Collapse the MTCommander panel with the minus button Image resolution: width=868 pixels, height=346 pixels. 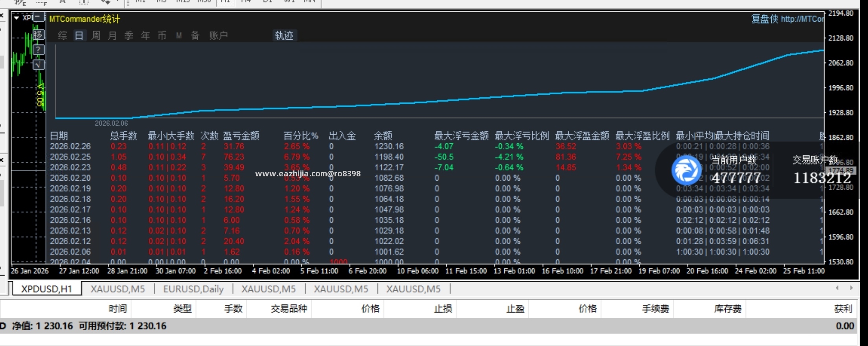(39, 17)
